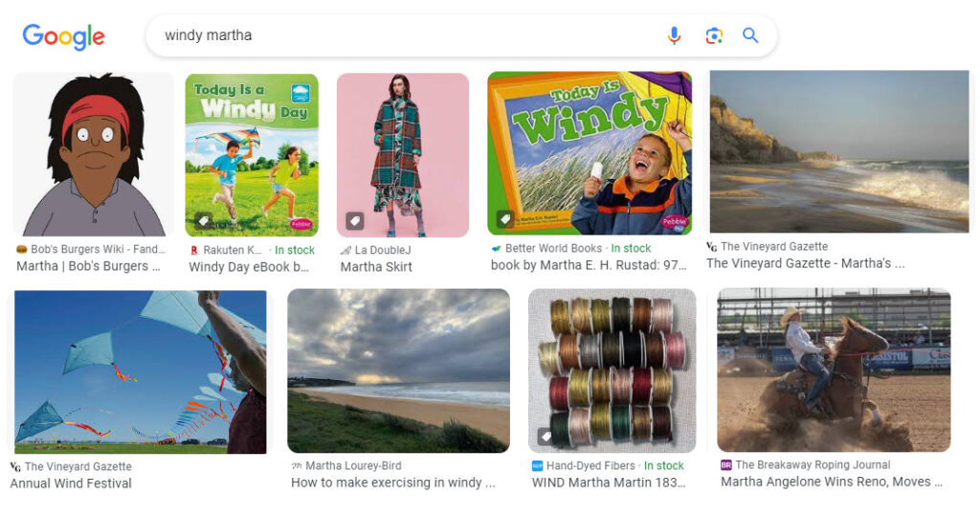This screenshot has width=980, height=518.
Task: Click product tag icon on Martha Skirt image
Action: [354, 221]
